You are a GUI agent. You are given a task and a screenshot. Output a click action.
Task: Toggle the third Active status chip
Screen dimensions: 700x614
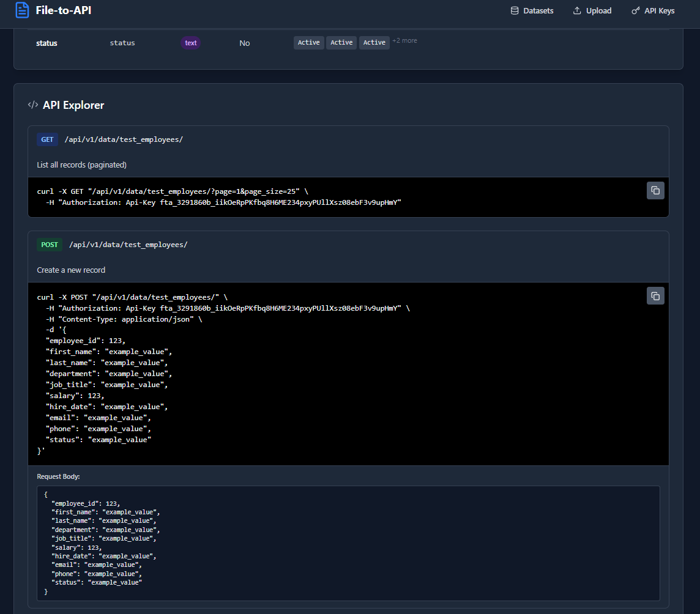374,42
